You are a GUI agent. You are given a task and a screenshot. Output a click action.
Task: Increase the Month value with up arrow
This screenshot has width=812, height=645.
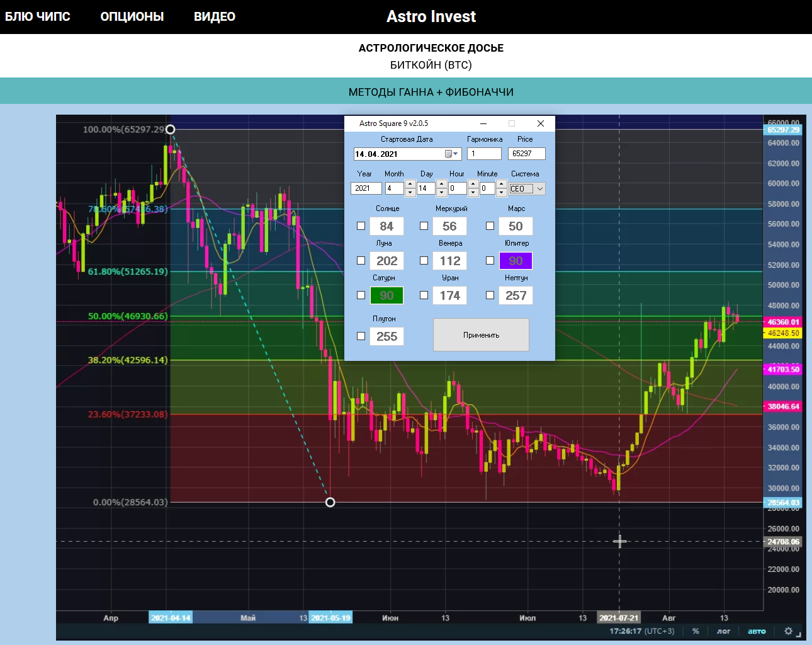(410, 185)
